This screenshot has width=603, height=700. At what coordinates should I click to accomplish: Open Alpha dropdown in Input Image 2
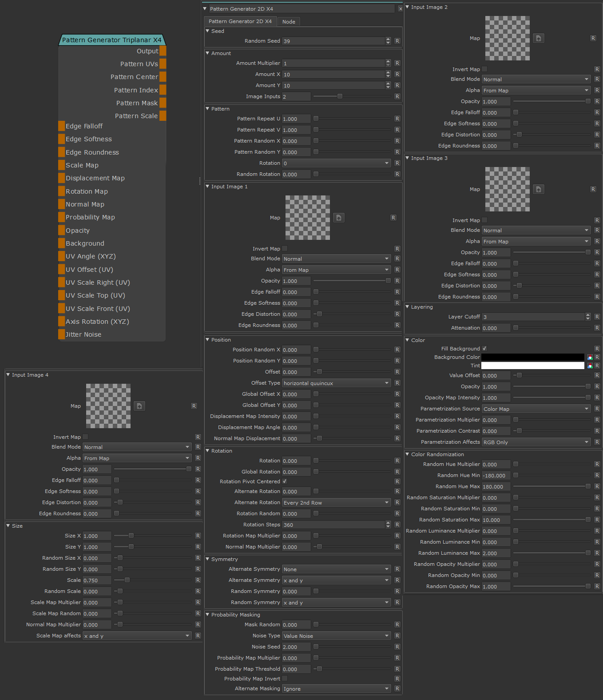(x=536, y=90)
